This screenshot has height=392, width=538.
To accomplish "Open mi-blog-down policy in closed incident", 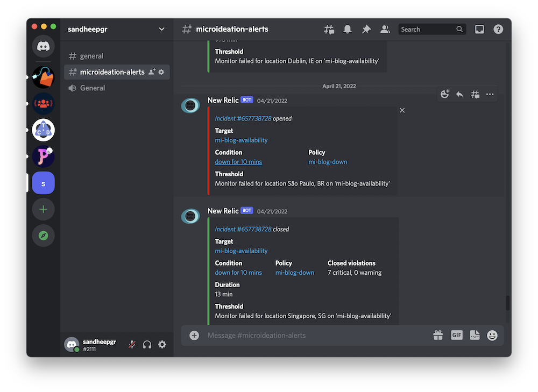I will click(x=295, y=273).
